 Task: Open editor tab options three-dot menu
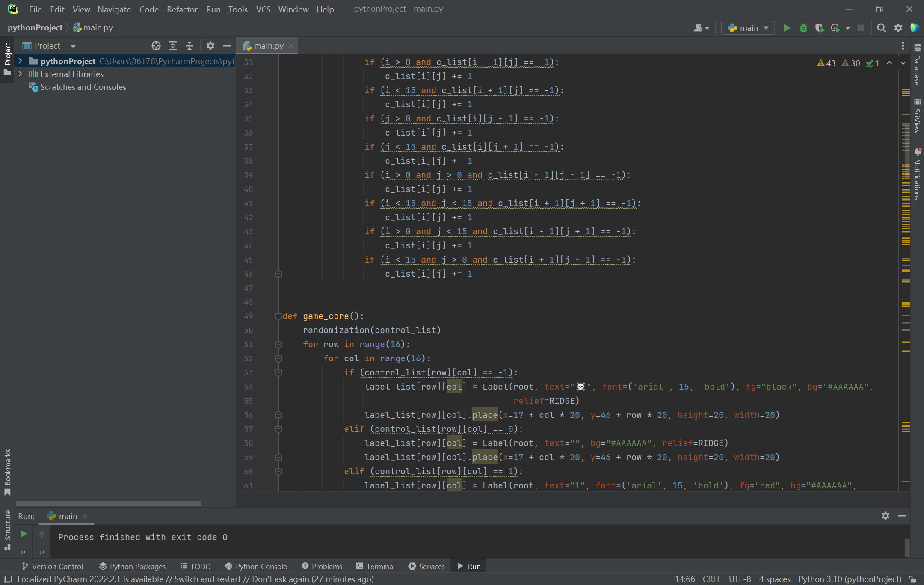tap(903, 46)
